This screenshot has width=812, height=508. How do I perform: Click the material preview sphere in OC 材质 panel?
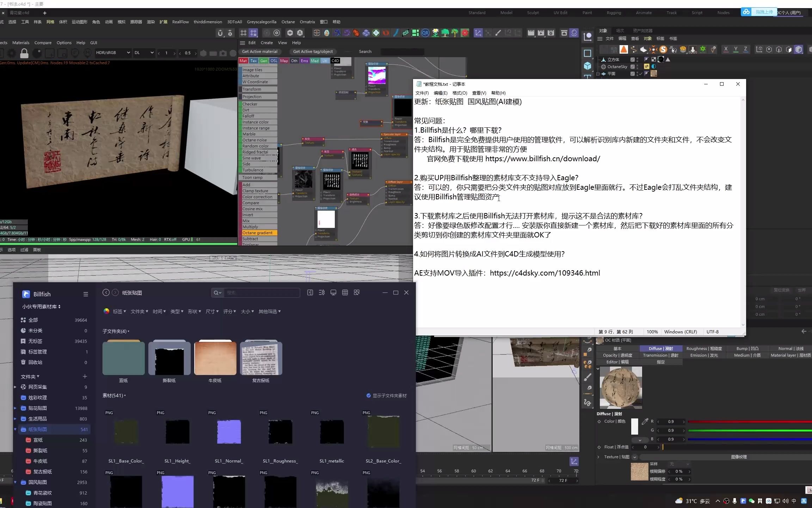click(620, 387)
